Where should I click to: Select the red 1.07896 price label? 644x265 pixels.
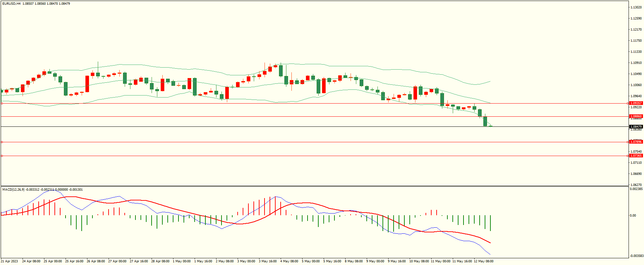tap(636, 142)
